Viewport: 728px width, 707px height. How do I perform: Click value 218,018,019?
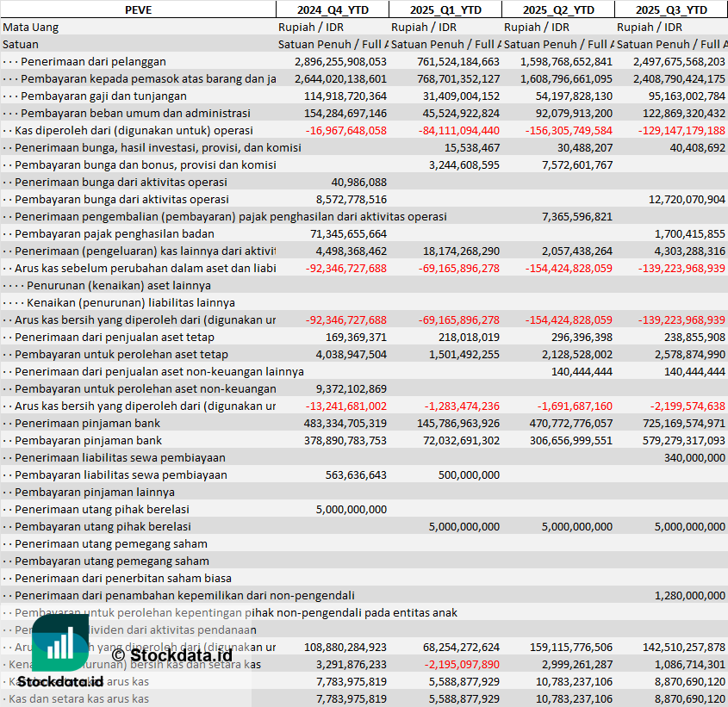(469, 337)
